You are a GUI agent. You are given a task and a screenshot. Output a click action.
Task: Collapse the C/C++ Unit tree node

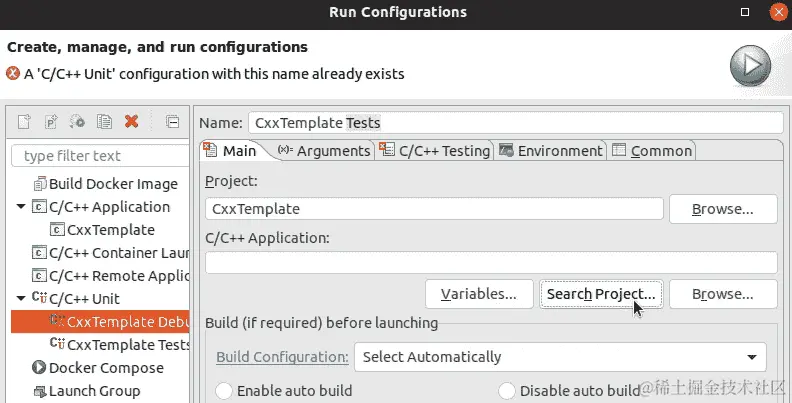[x=21, y=298]
